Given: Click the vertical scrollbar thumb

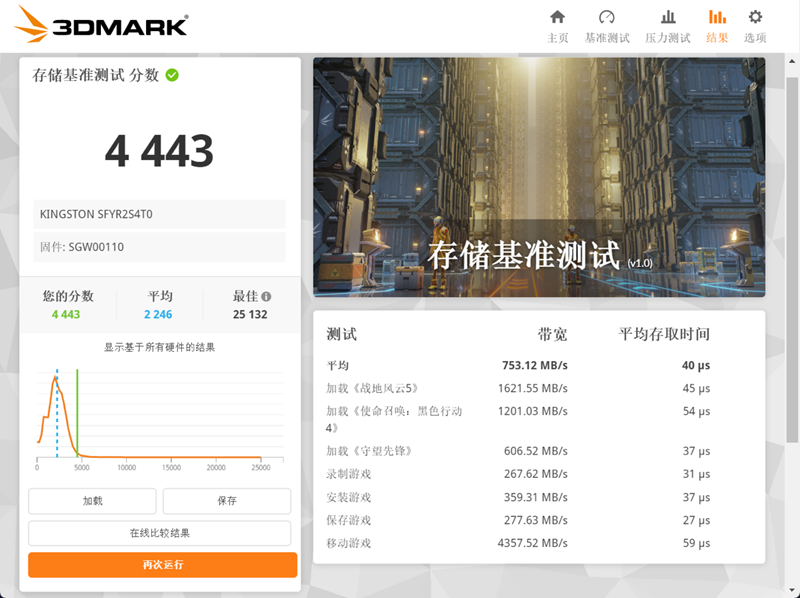Looking at the screenshot, I should click(792, 260).
